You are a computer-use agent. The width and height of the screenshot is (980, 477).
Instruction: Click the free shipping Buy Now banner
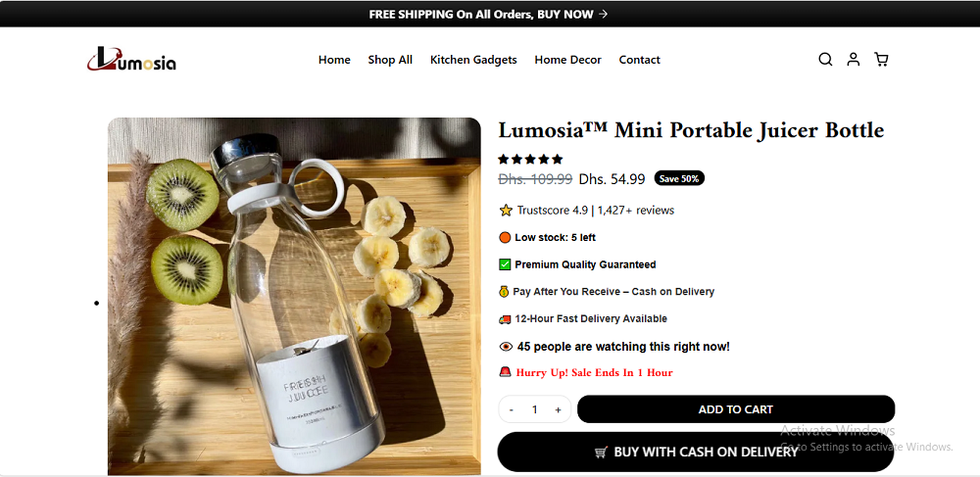coord(489,14)
